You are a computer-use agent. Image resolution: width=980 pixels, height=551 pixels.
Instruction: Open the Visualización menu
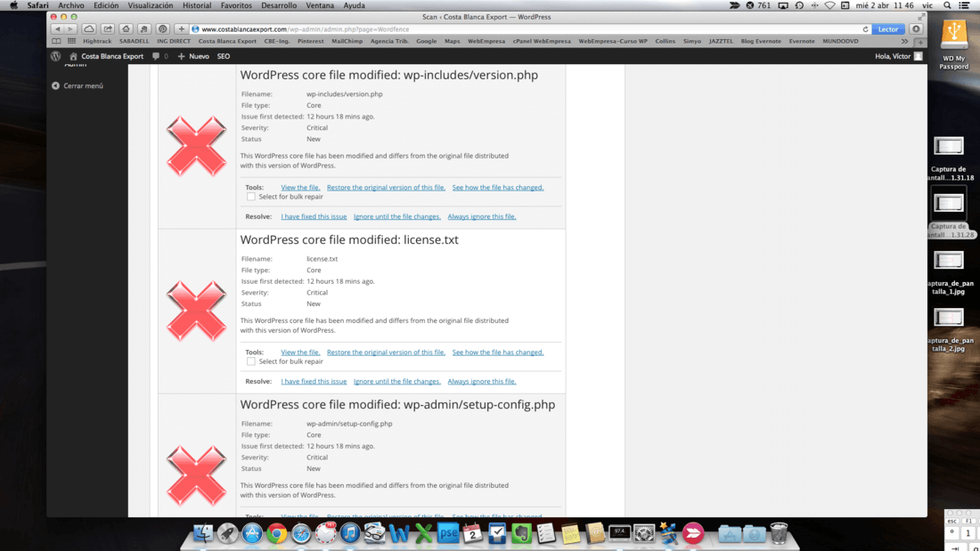(x=151, y=5)
